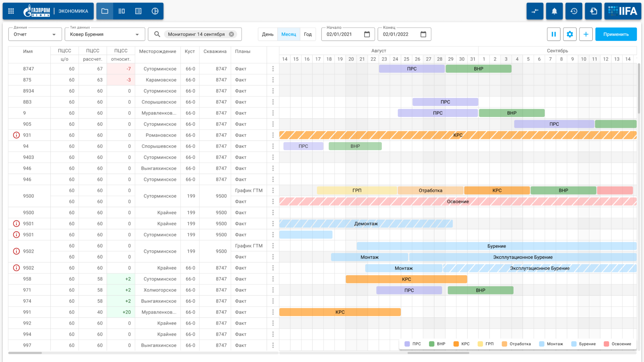644x362 pixels.
Task: Toggle Монтаж in the legend
Action: click(x=551, y=344)
